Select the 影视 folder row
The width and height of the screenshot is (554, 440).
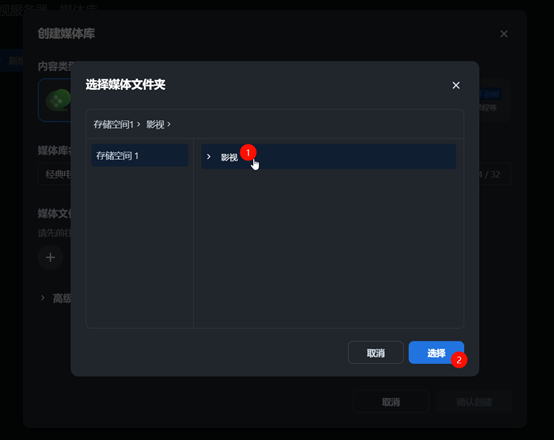(x=328, y=157)
